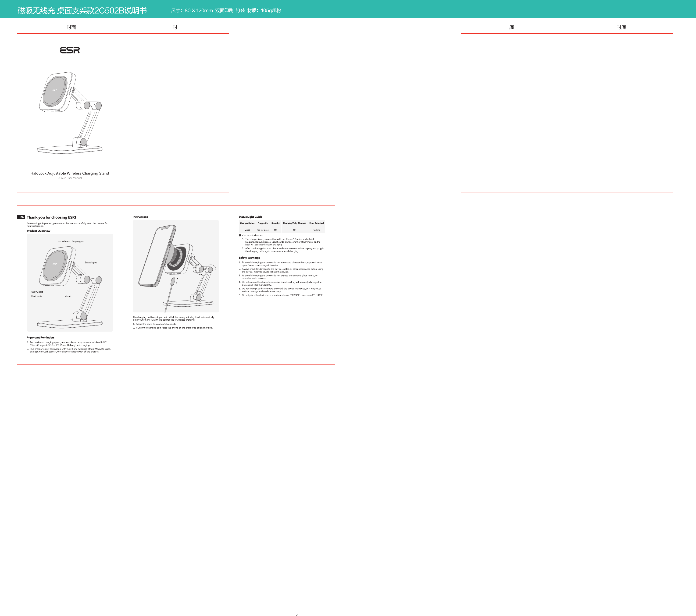Click the '2C502 User Manual' subtitle
The height and width of the screenshot is (616, 696).
pos(69,178)
